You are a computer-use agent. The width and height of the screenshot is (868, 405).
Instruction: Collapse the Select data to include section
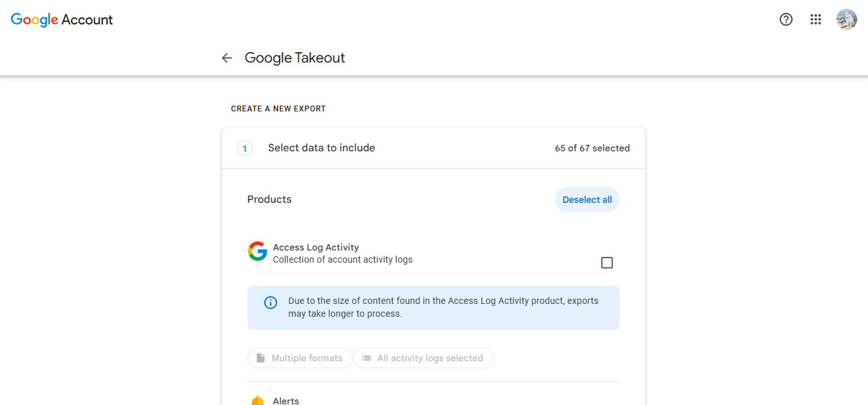(x=322, y=148)
